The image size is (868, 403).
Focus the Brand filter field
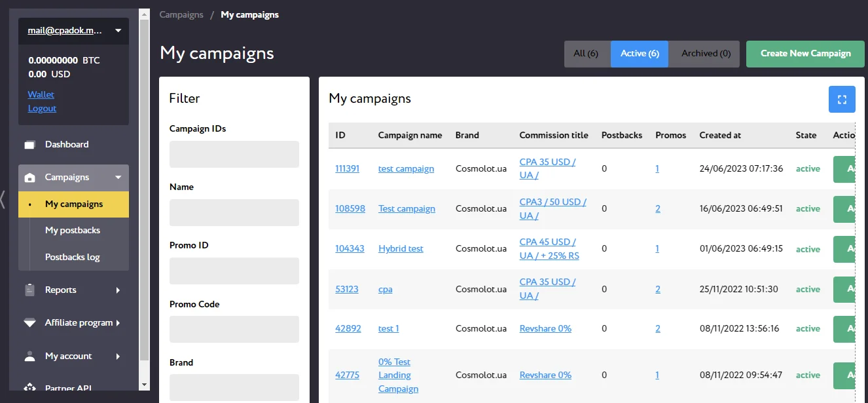(234, 387)
